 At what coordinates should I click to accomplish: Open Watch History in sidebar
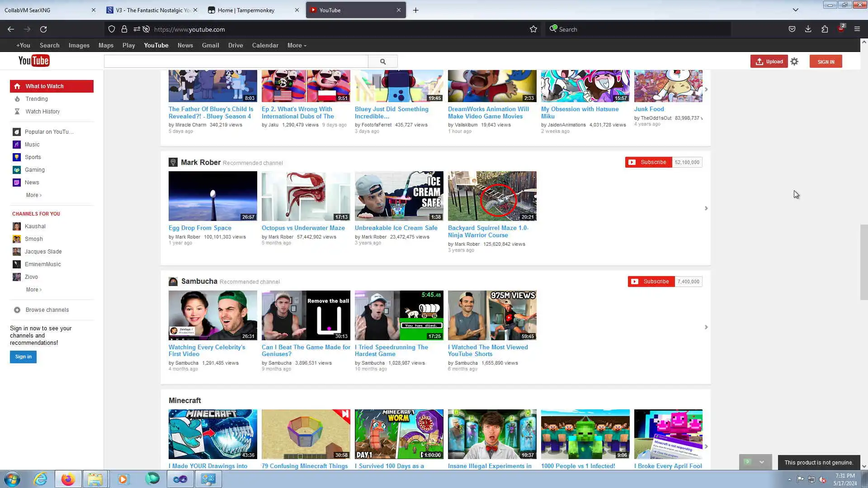[42, 112]
